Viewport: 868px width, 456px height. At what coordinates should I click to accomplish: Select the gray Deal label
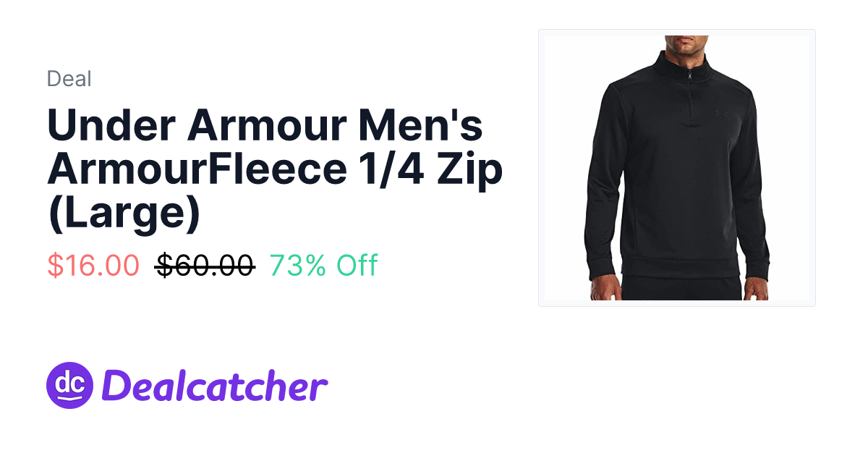[x=69, y=78]
